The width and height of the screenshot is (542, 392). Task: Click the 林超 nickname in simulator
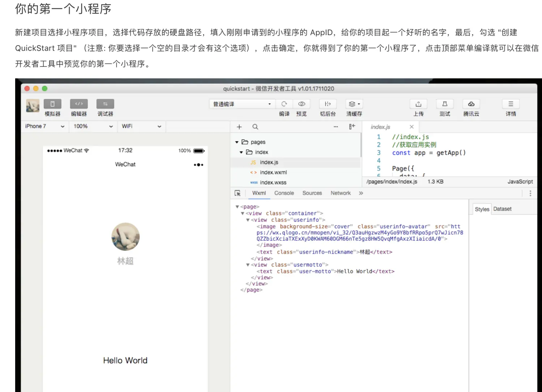coord(125,261)
